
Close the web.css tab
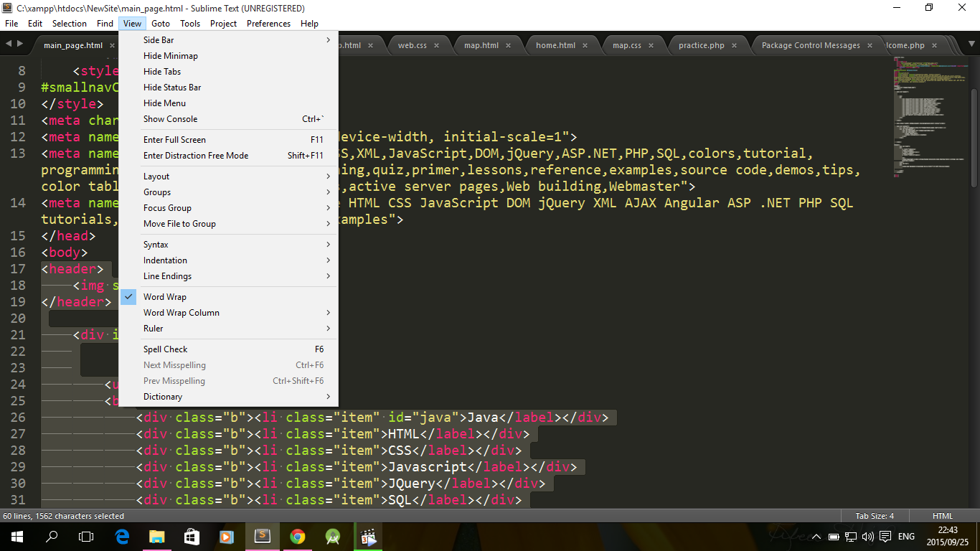point(435,45)
